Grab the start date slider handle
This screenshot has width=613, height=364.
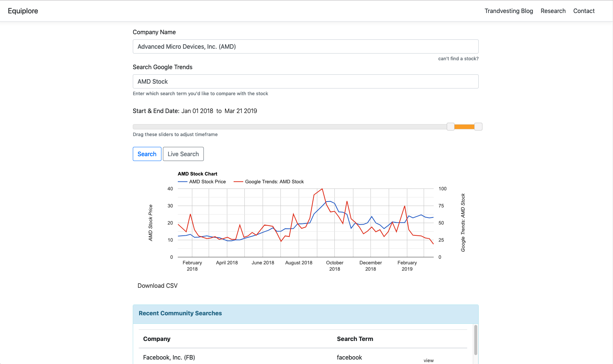coord(450,126)
